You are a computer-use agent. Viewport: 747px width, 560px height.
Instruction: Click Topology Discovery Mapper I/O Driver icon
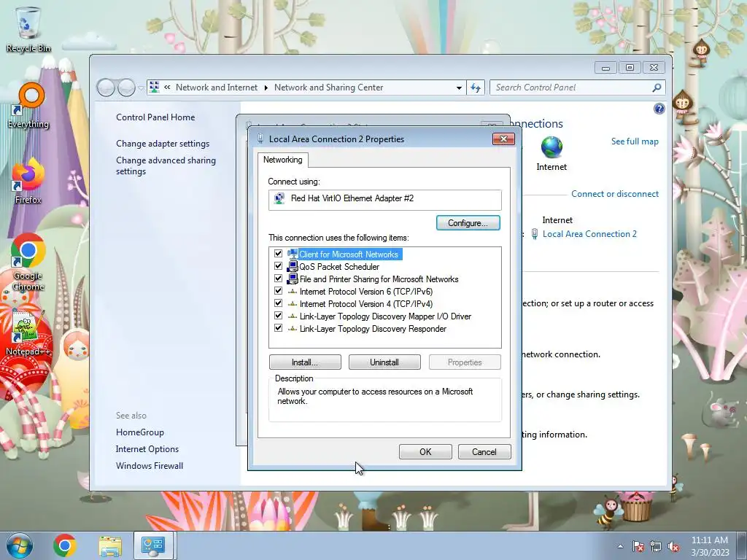tap(292, 316)
